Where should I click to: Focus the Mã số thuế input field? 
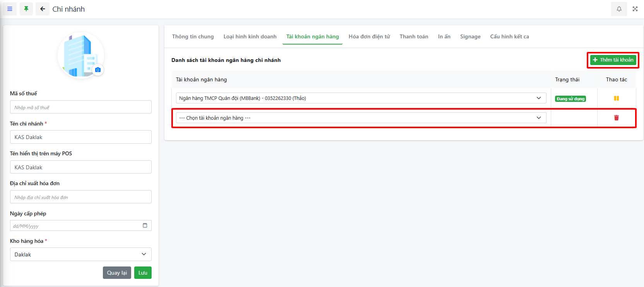(80, 107)
